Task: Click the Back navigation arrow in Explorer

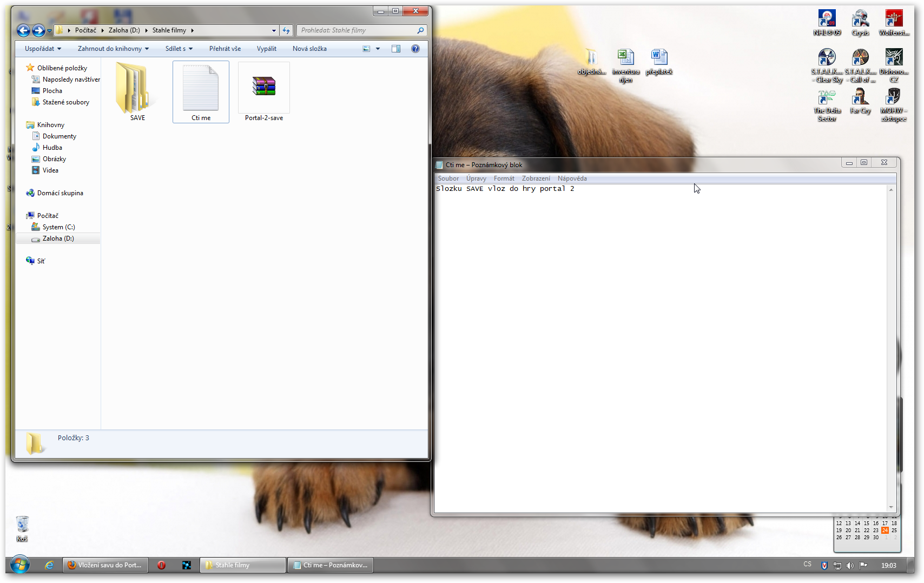Action: [x=23, y=30]
